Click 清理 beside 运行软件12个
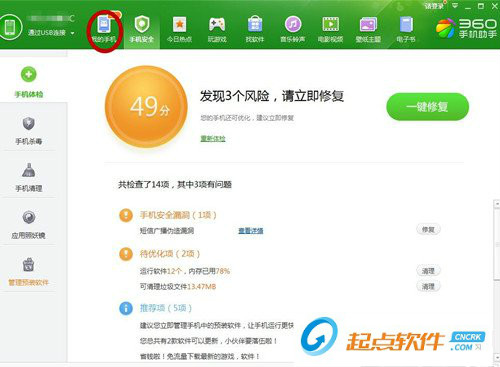 pyautogui.click(x=428, y=271)
